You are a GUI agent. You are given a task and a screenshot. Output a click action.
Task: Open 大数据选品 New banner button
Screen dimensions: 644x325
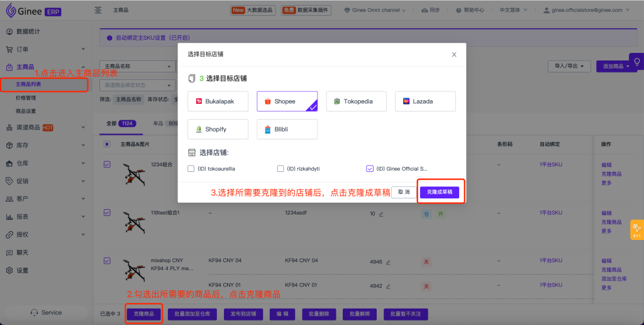pos(253,10)
